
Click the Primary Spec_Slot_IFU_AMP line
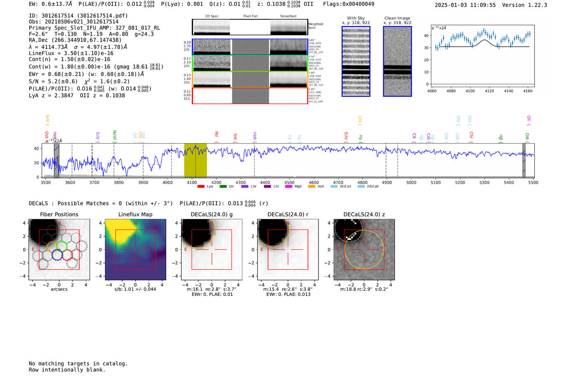(94, 28)
